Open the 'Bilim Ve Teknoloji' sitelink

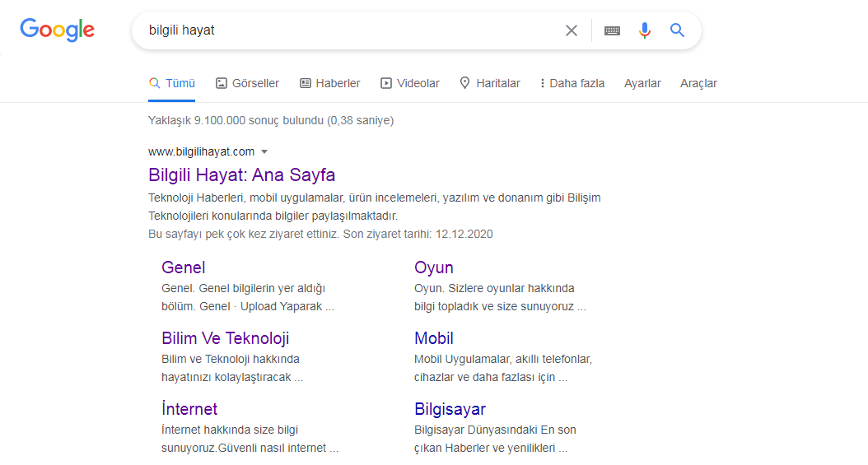[226, 338]
